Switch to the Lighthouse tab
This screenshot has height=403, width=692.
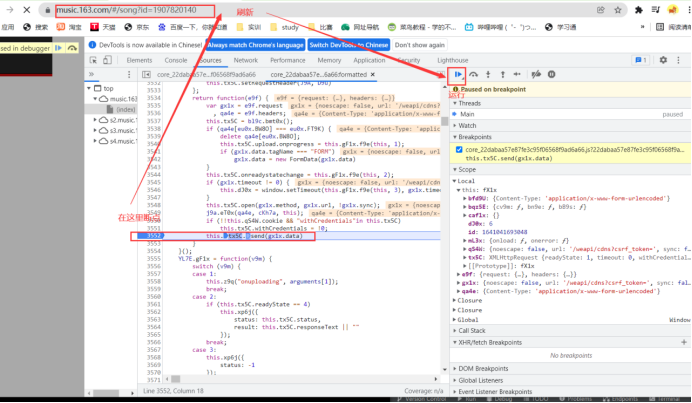tap(452, 60)
